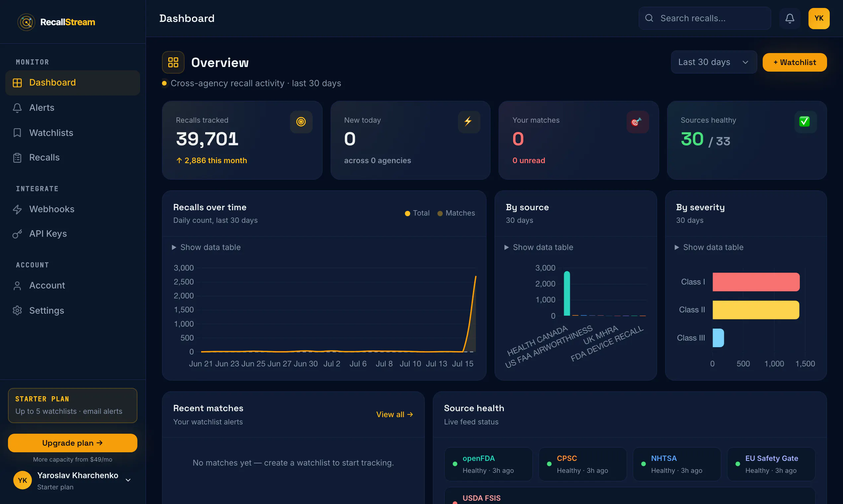Click 'More capacity from $49/mo' text
Image resolution: width=843 pixels, height=504 pixels.
click(x=73, y=460)
